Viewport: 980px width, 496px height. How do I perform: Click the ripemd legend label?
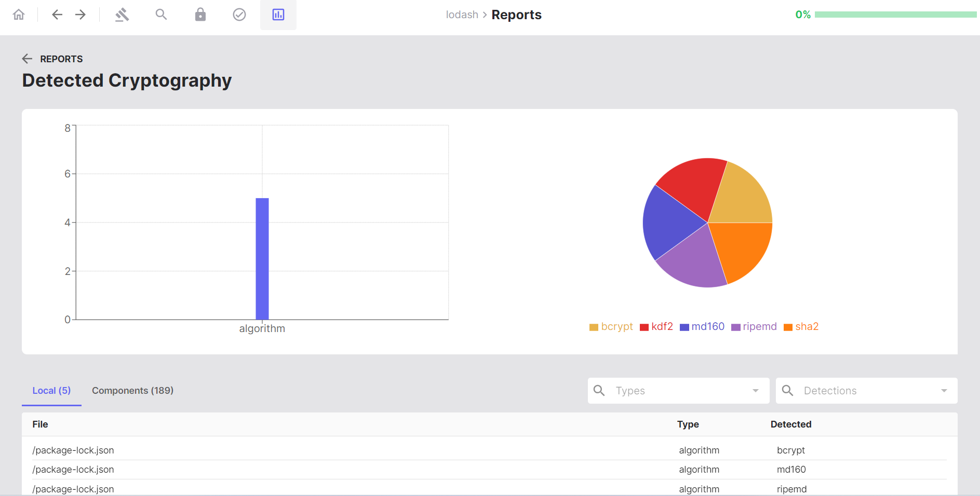[x=760, y=326]
